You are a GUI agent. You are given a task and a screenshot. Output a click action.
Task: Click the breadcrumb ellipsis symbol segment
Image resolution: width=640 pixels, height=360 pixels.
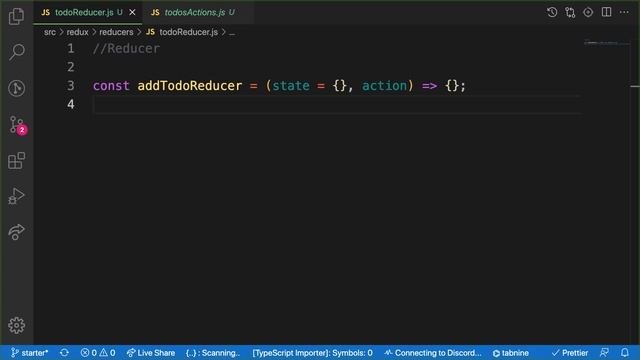pyautogui.click(x=232, y=32)
